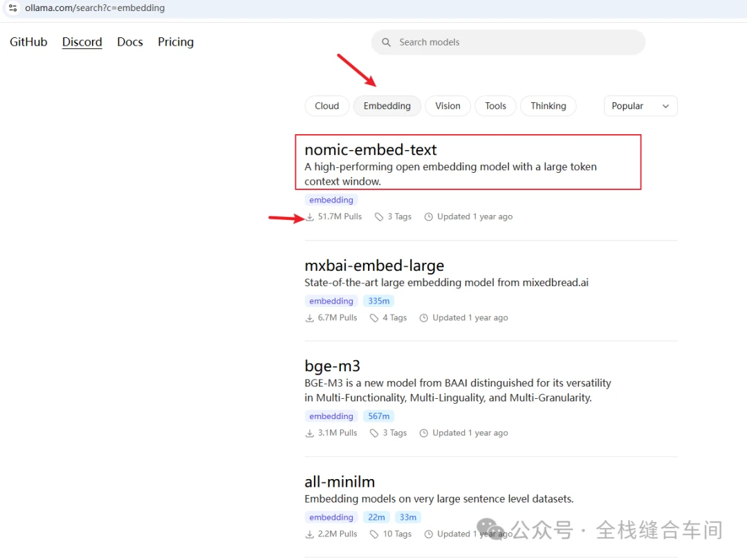Click the tag icon next to 4 Tags
Image resolution: width=747 pixels, height=560 pixels.
tap(374, 317)
